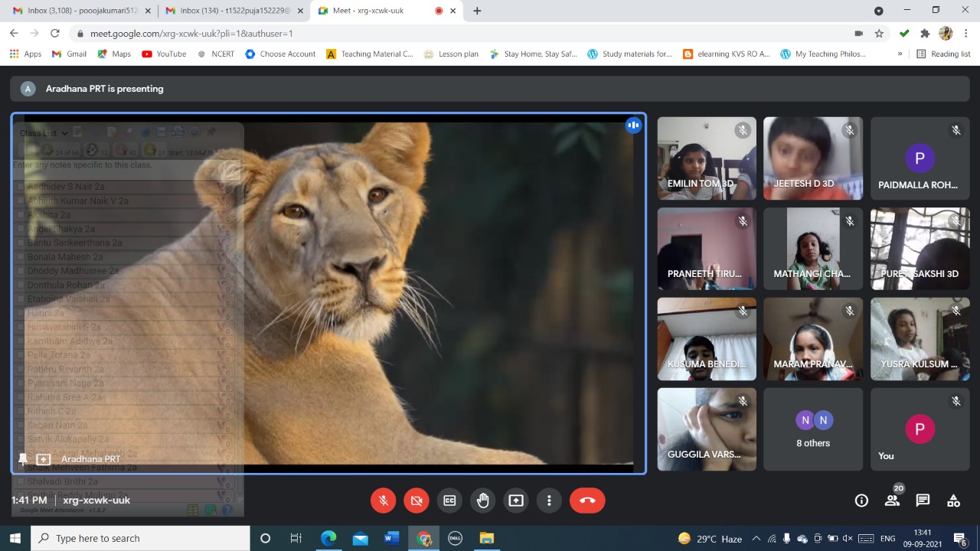The height and width of the screenshot is (551, 980).
Task: Click pin icon on Aradhana PRT presentation
Action: tap(23, 459)
